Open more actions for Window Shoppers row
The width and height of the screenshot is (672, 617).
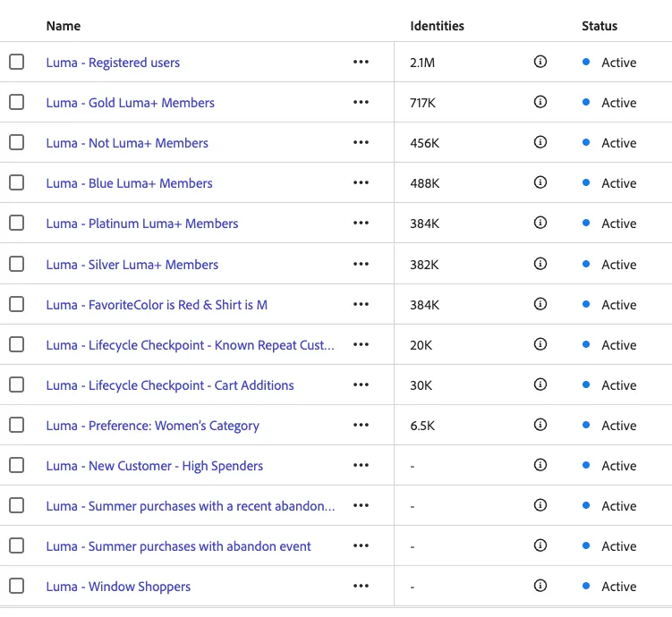pos(361,587)
